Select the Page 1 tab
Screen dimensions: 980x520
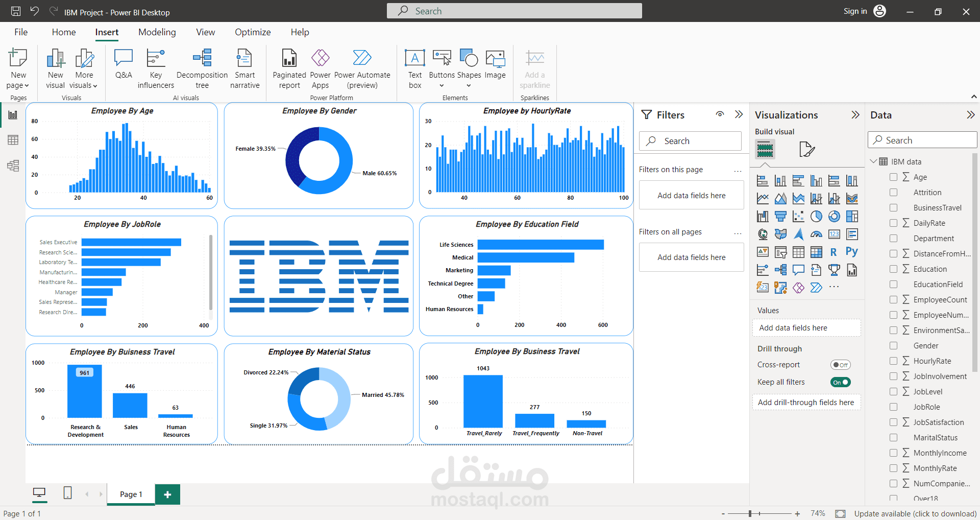pyautogui.click(x=131, y=494)
